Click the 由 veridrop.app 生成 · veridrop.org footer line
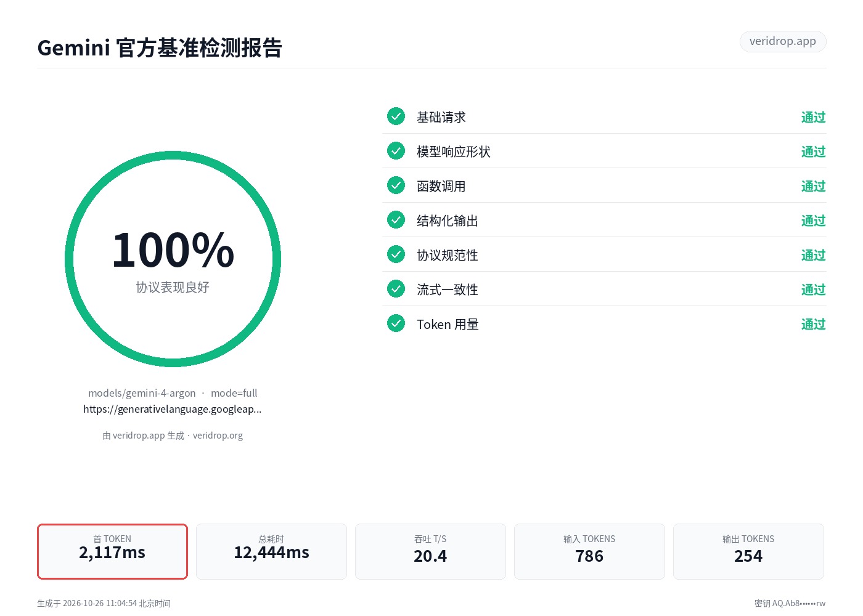The height and width of the screenshot is (616, 863). (x=173, y=436)
